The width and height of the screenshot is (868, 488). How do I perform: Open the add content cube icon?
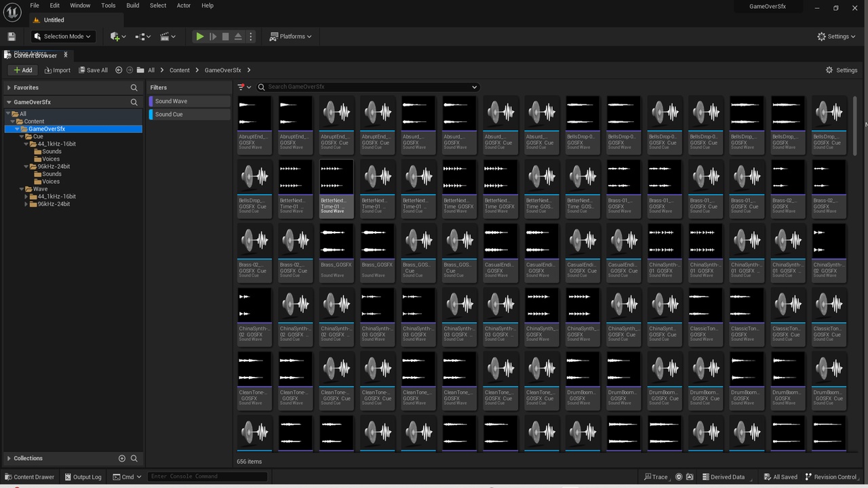point(117,37)
